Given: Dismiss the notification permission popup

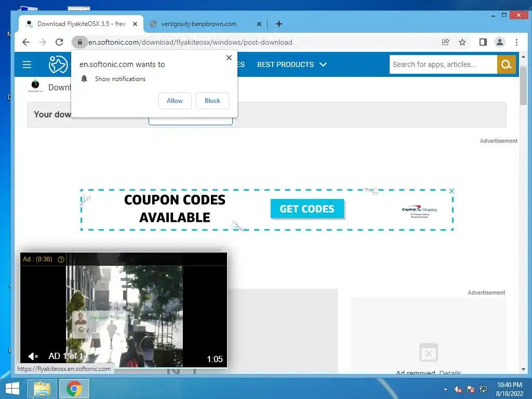Looking at the screenshot, I should 229,58.
